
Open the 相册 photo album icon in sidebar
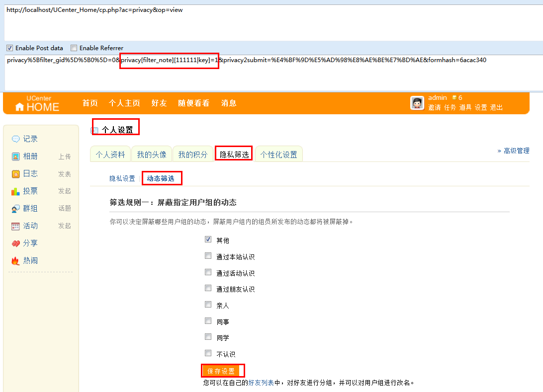click(15, 157)
